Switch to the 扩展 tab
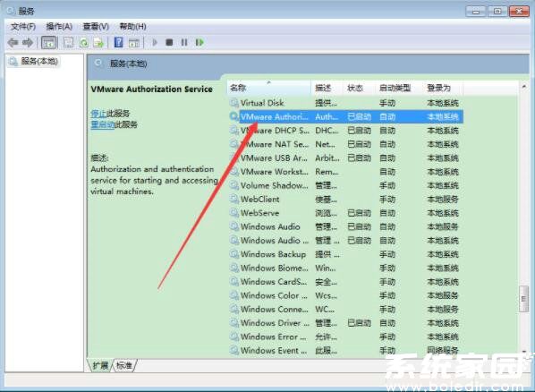Image resolution: width=535 pixels, height=392 pixels. point(100,366)
